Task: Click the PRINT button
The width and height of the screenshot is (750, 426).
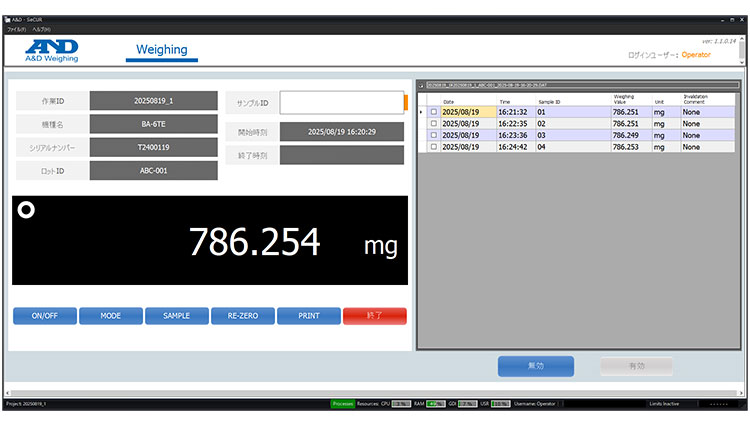Action: pos(309,316)
